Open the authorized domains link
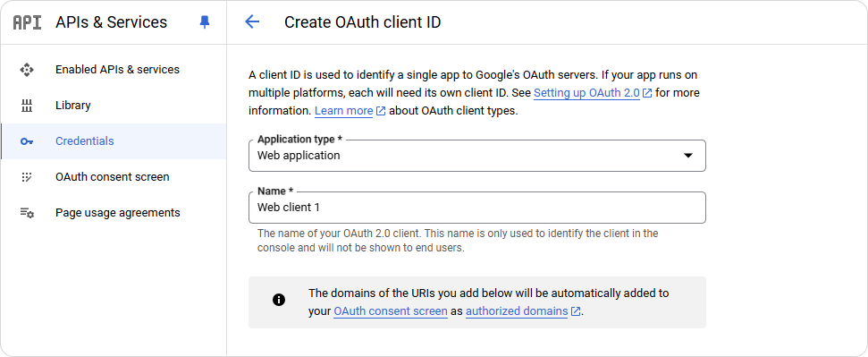Screen dimensions: 868x357 point(517,311)
